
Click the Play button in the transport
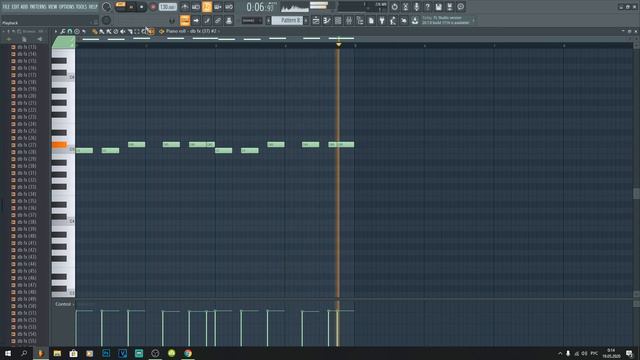coord(131,7)
